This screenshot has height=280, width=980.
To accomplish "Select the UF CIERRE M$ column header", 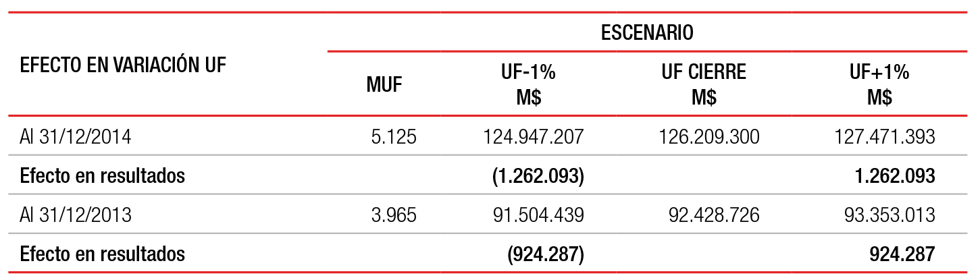I will coord(703,85).
